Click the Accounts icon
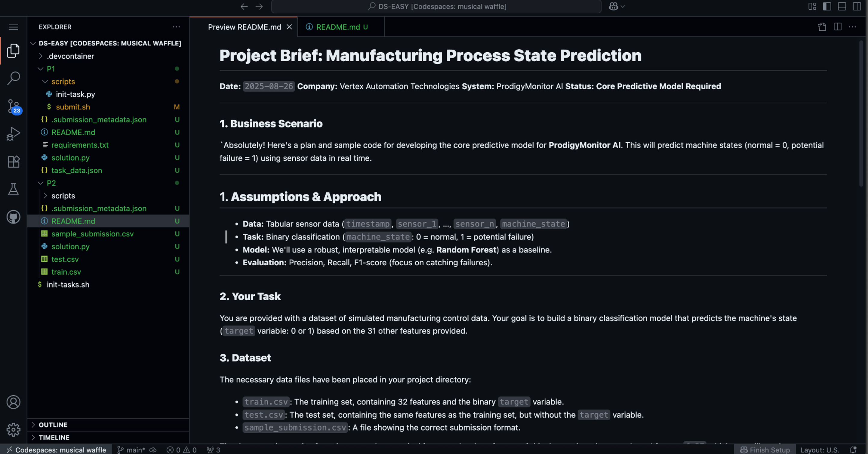This screenshot has width=868, height=454. (x=14, y=402)
